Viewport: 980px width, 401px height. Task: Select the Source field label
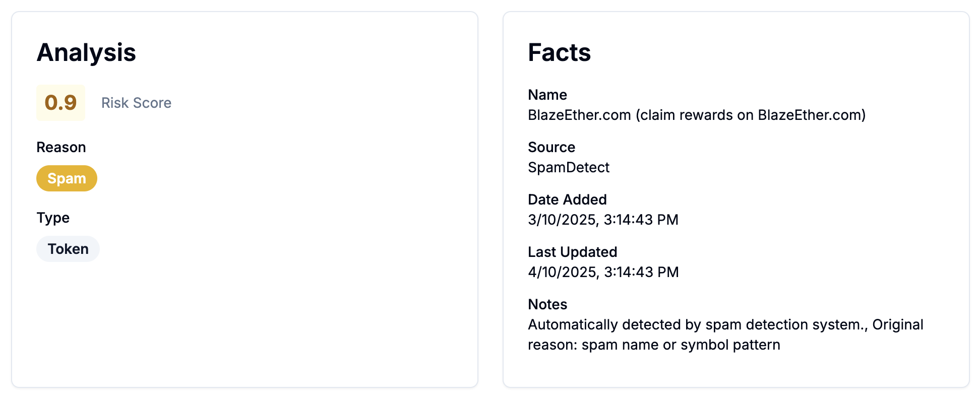point(551,147)
